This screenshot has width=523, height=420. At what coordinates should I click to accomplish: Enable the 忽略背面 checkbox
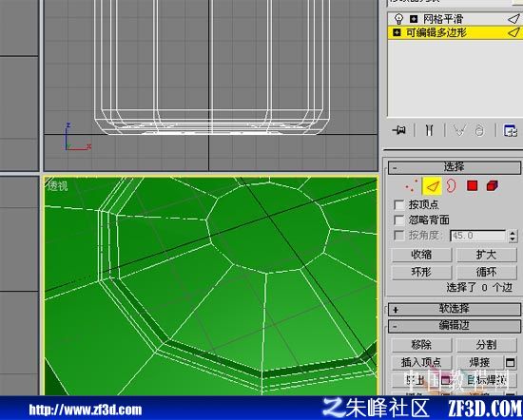399,220
